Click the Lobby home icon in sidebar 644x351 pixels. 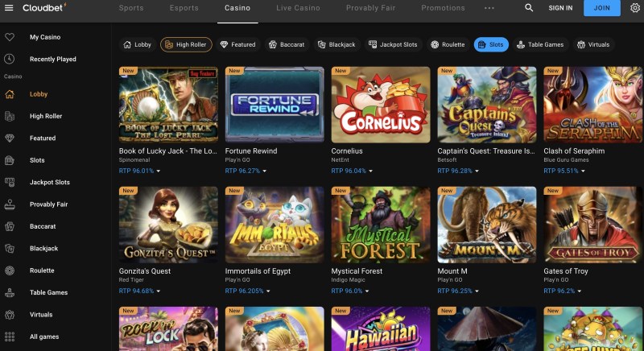click(x=10, y=94)
